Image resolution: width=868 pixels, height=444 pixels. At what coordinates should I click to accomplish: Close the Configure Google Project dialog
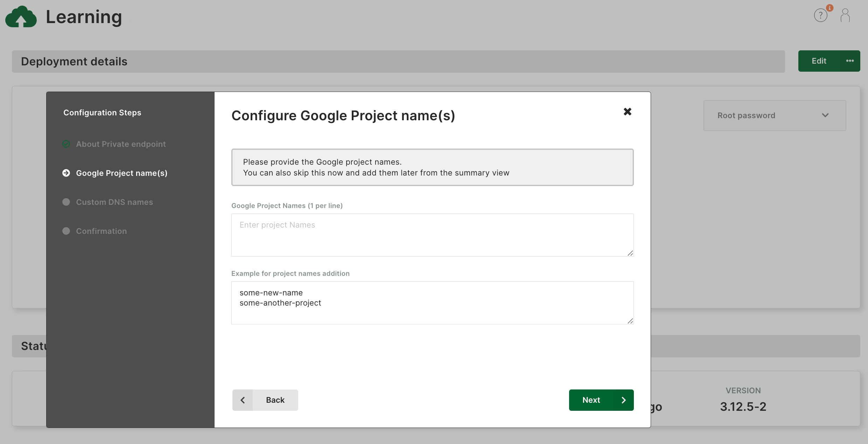[628, 112]
